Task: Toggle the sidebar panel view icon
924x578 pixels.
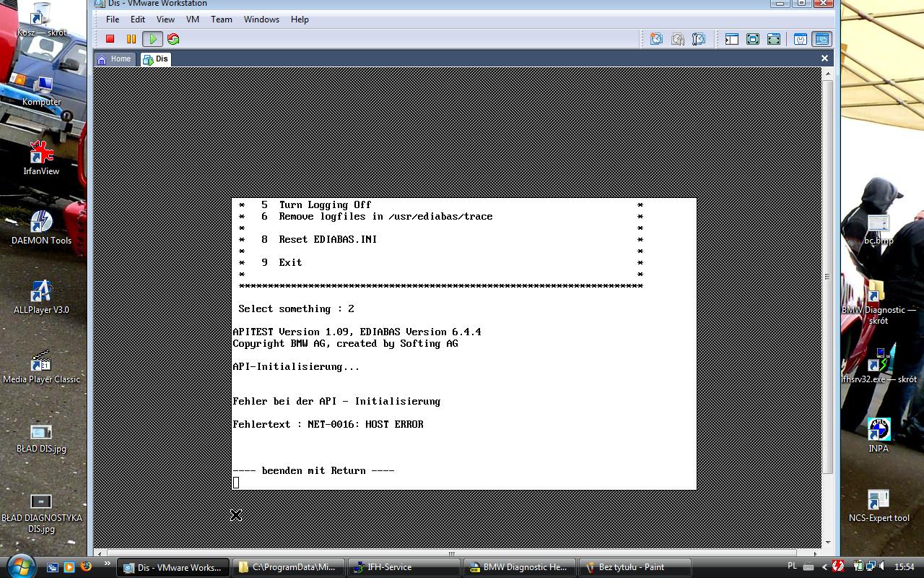Action: click(x=732, y=39)
